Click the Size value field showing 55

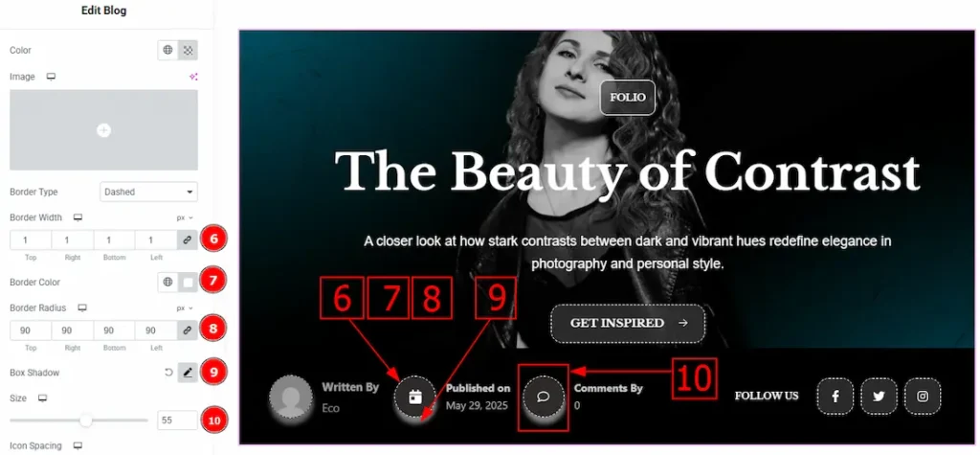point(177,420)
